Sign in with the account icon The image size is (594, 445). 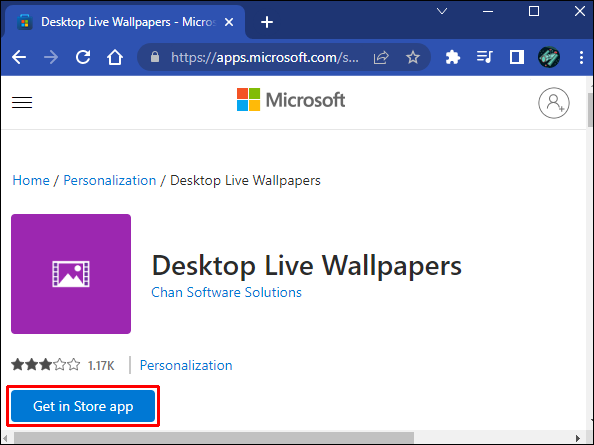point(554,103)
